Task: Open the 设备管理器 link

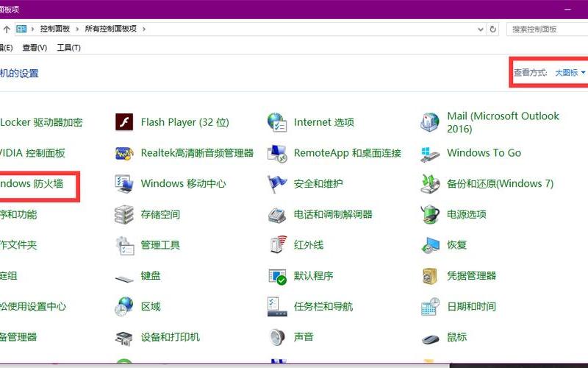Action: [x=18, y=337]
